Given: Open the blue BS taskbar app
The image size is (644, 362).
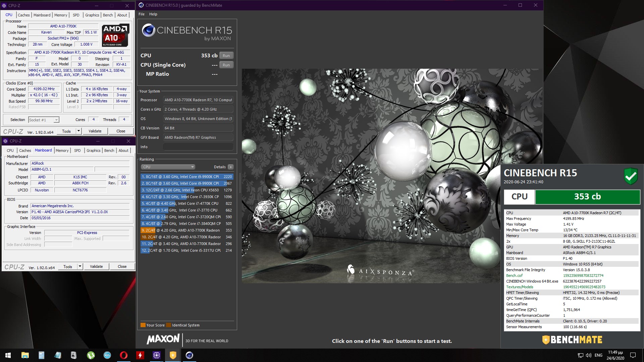Looking at the screenshot, I should click(x=107, y=355).
